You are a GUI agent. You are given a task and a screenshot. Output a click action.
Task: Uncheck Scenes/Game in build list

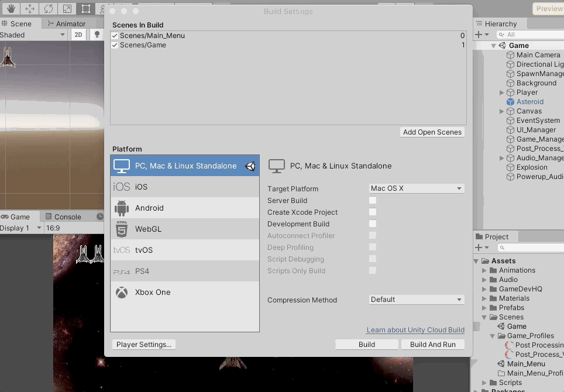[115, 45]
